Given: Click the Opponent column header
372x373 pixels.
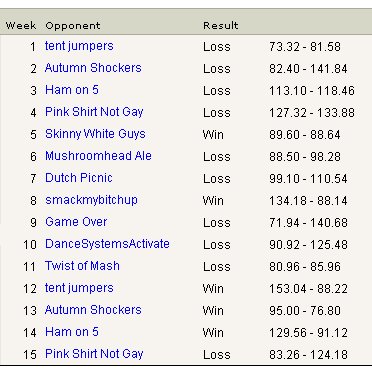Looking at the screenshot, I should click(73, 26).
